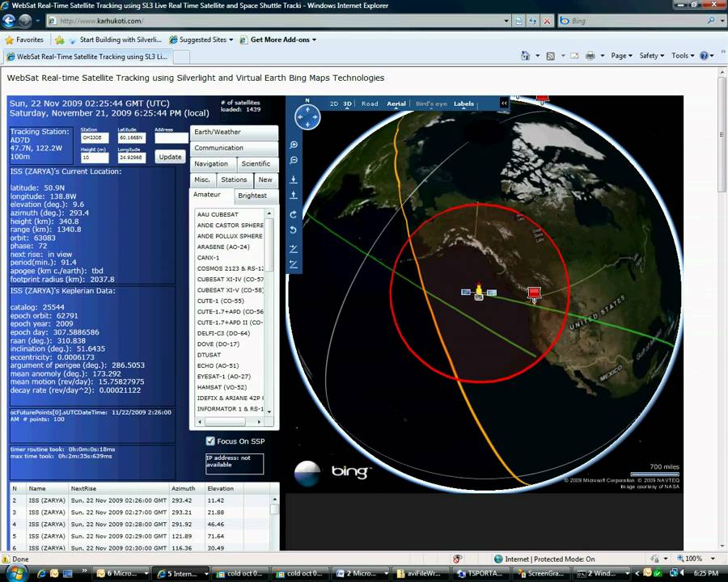The width and height of the screenshot is (728, 582).
Task: Click the Compatibility View icon in the address bar
Action: 519,21
